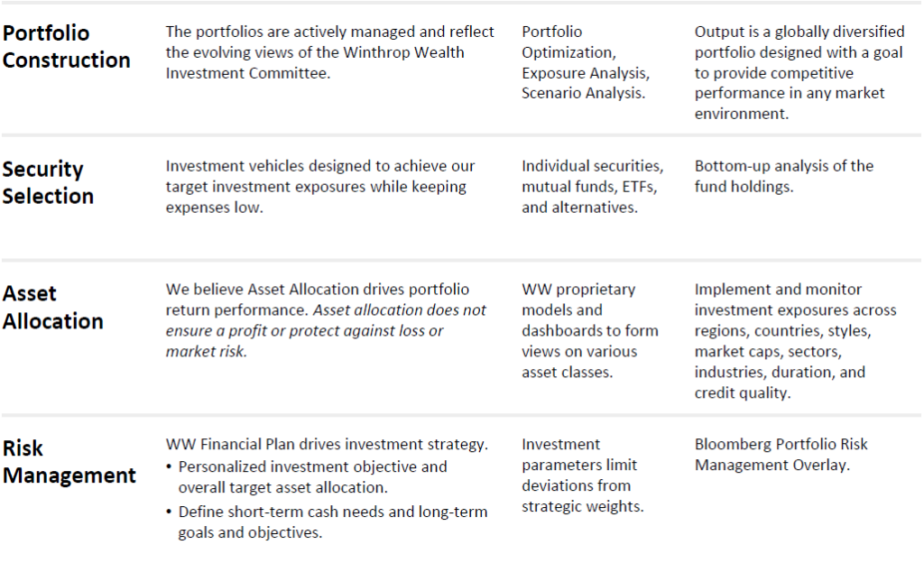Image resolution: width=924 pixels, height=563 pixels.
Task: Click the WW proprietary models and dashboards text
Action: point(590,330)
